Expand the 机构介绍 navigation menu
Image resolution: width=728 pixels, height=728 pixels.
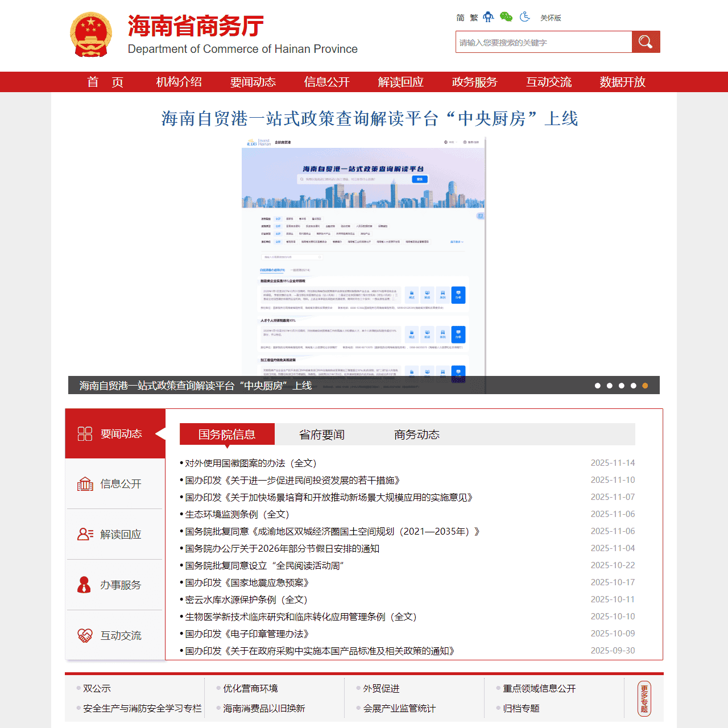(x=180, y=82)
